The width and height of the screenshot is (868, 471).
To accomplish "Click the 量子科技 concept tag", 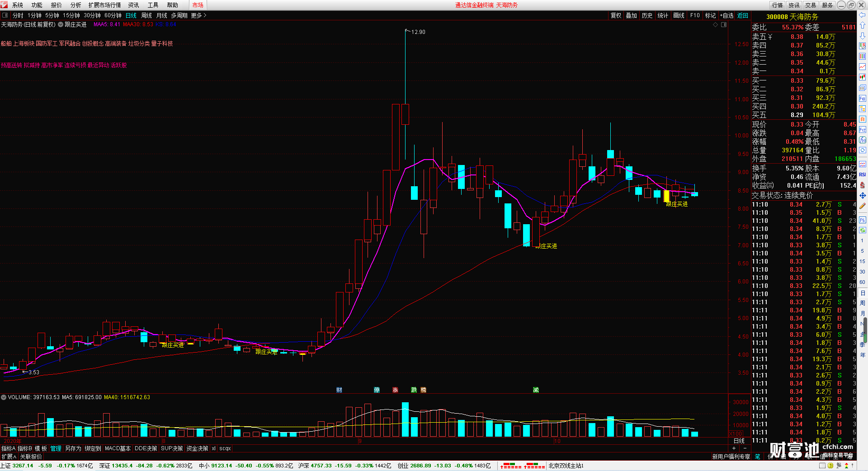I will (x=162, y=43).
